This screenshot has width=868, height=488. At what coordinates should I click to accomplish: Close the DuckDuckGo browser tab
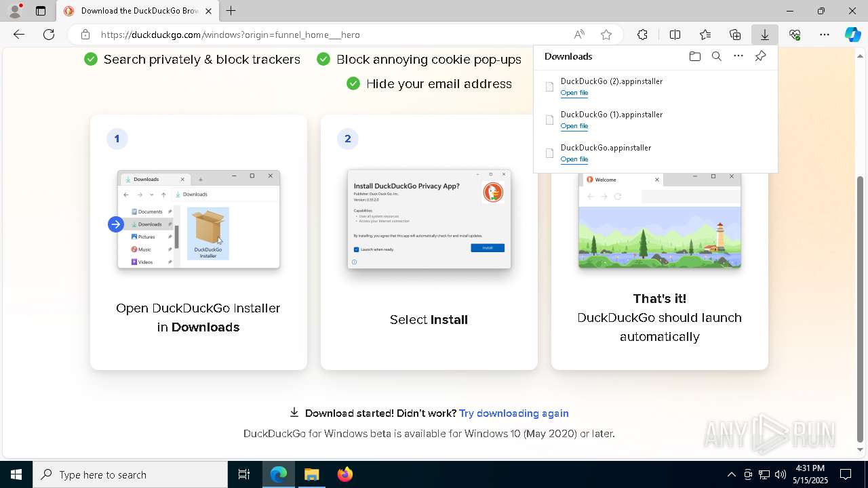(208, 11)
